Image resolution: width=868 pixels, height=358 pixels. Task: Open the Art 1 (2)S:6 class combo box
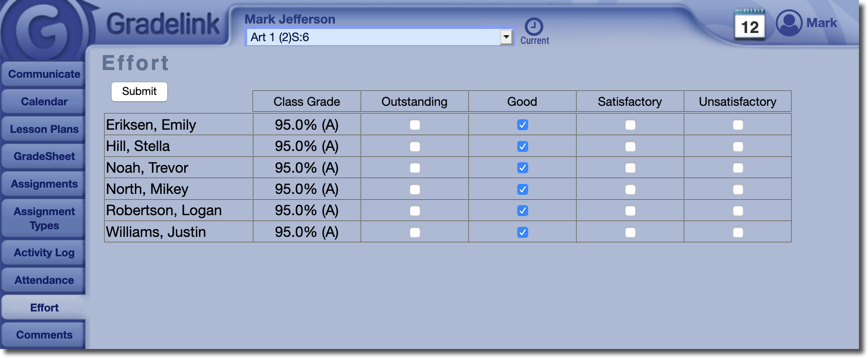point(374,37)
